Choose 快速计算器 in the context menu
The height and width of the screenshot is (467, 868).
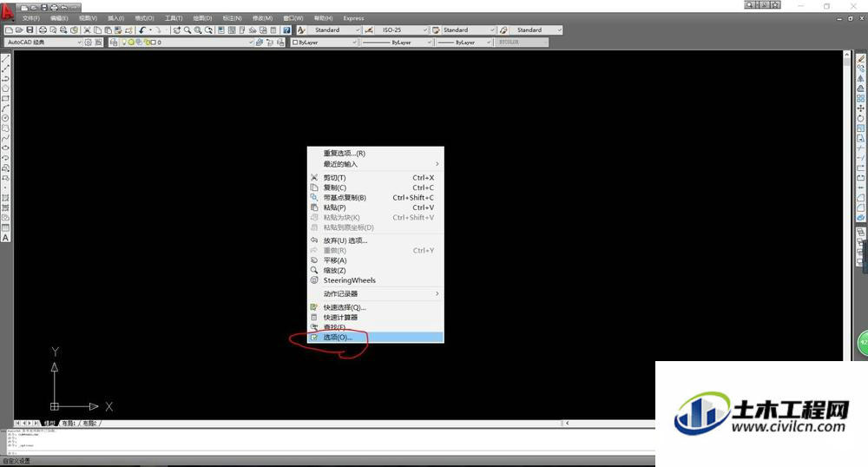(x=375, y=317)
